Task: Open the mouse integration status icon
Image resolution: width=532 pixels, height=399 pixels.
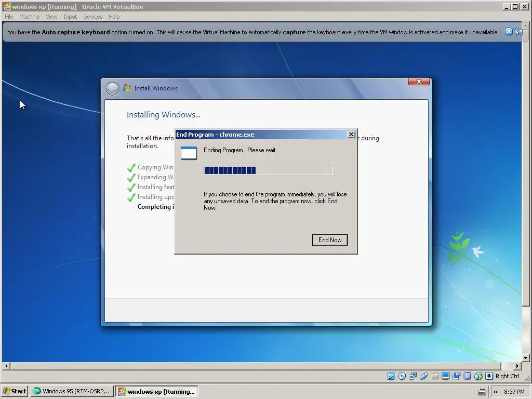Action: (478, 376)
